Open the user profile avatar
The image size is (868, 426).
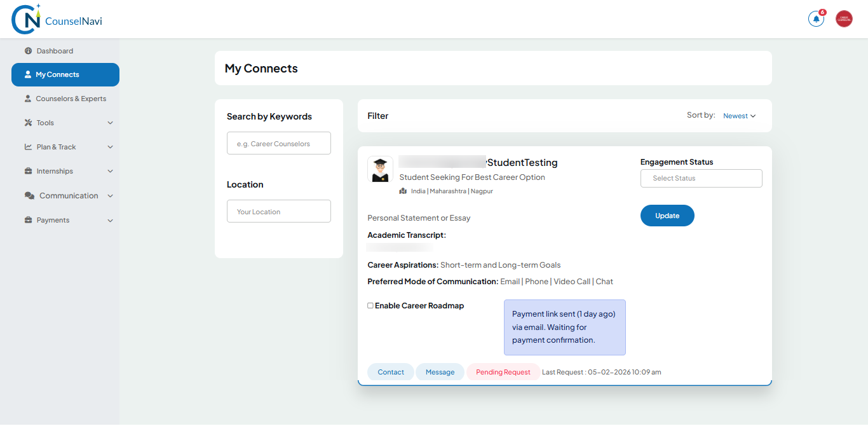[x=844, y=19]
